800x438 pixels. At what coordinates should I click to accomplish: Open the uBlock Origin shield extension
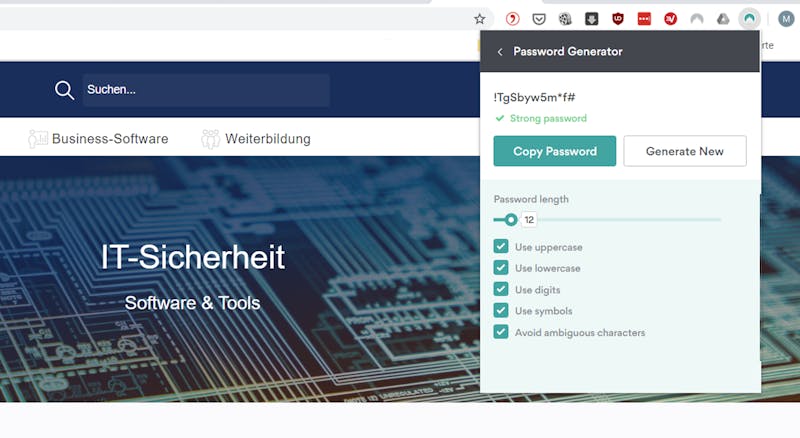point(618,19)
